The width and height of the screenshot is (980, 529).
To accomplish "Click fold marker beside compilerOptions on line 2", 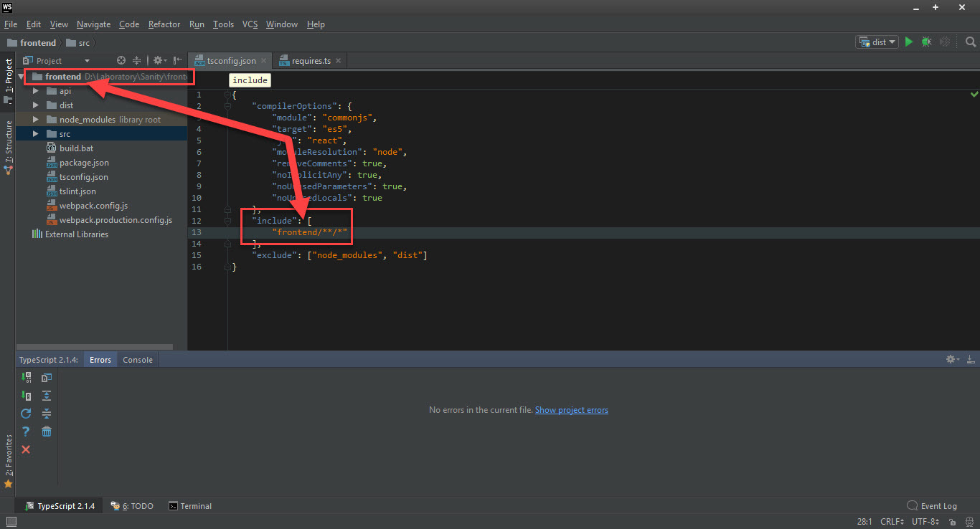I will click(227, 106).
